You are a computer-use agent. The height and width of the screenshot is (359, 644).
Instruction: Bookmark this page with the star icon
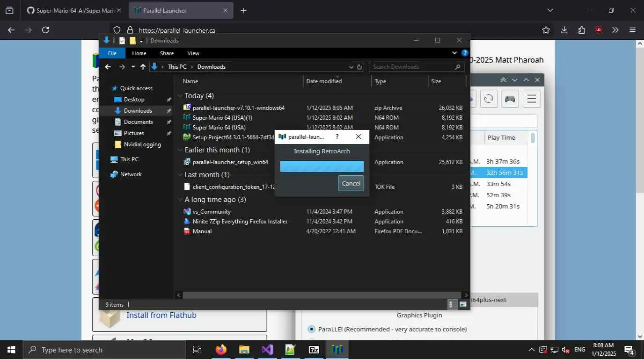[x=546, y=30]
